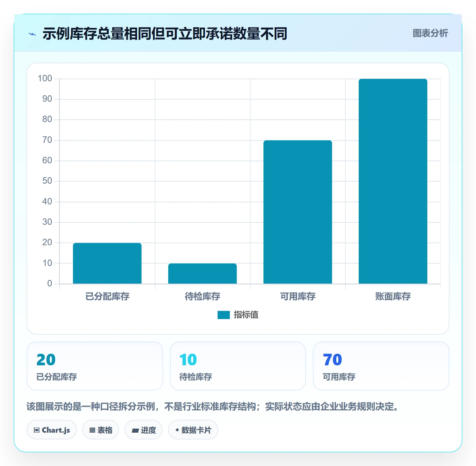Screen dimensions: 476x466
Task: Click the 账面库存 x-axis label
Action: coord(393,297)
